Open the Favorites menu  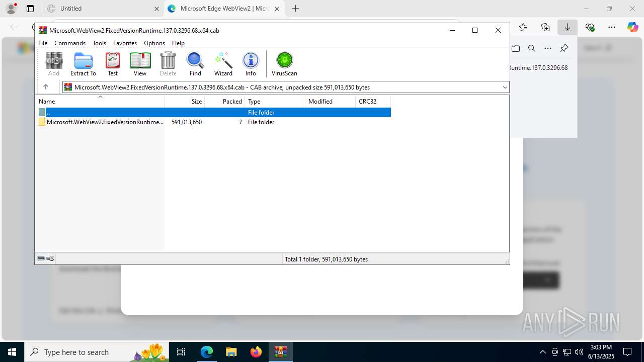[125, 43]
